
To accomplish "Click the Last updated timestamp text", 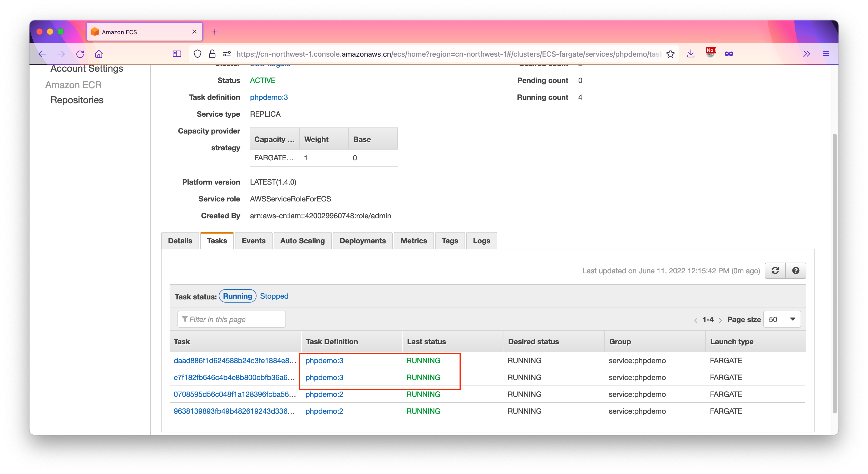I will tap(671, 271).
